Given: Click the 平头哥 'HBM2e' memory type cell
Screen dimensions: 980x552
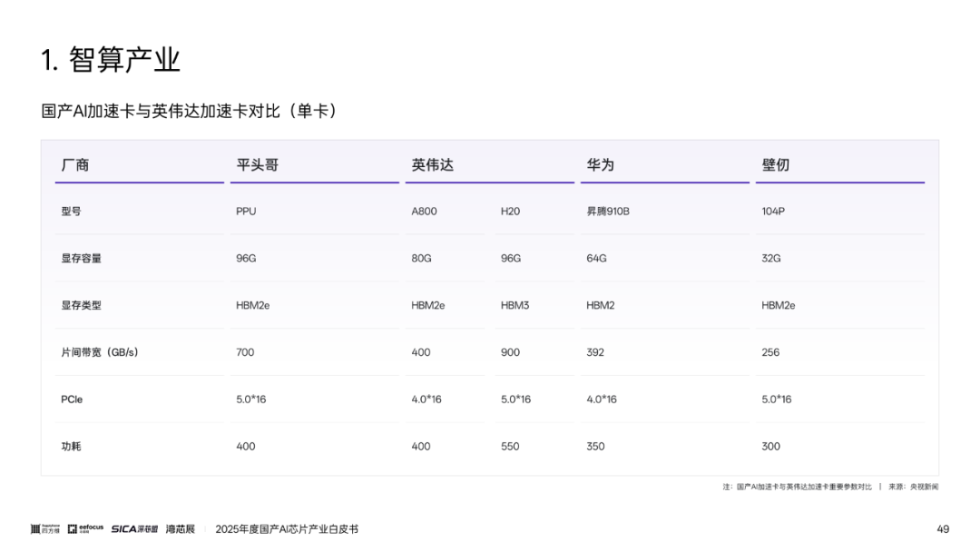Looking at the screenshot, I should 252,305.
